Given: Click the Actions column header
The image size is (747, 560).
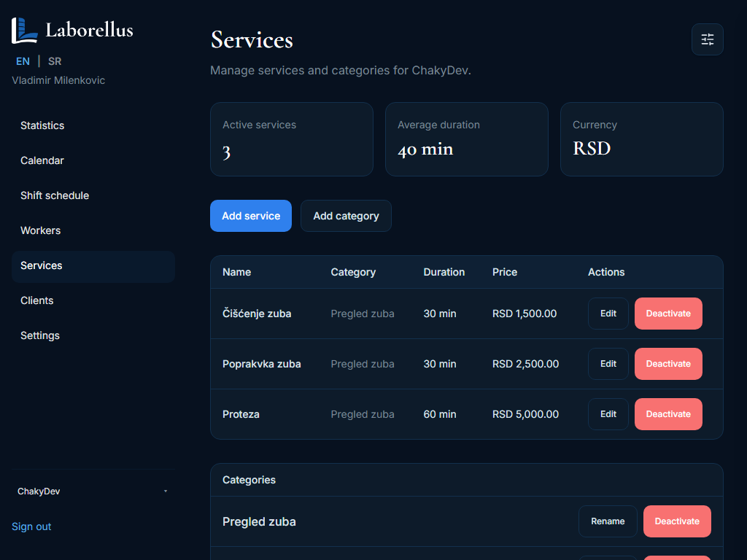Looking at the screenshot, I should click(606, 273).
